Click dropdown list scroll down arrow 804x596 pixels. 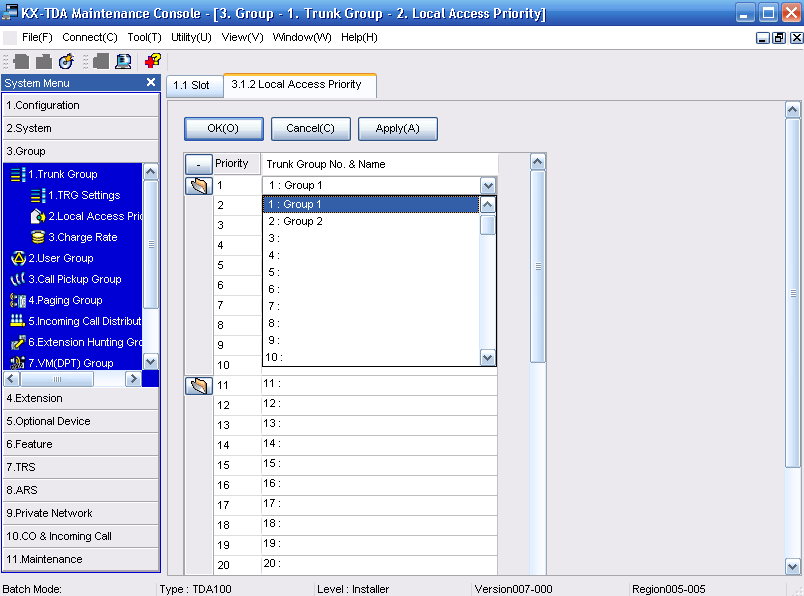click(488, 357)
